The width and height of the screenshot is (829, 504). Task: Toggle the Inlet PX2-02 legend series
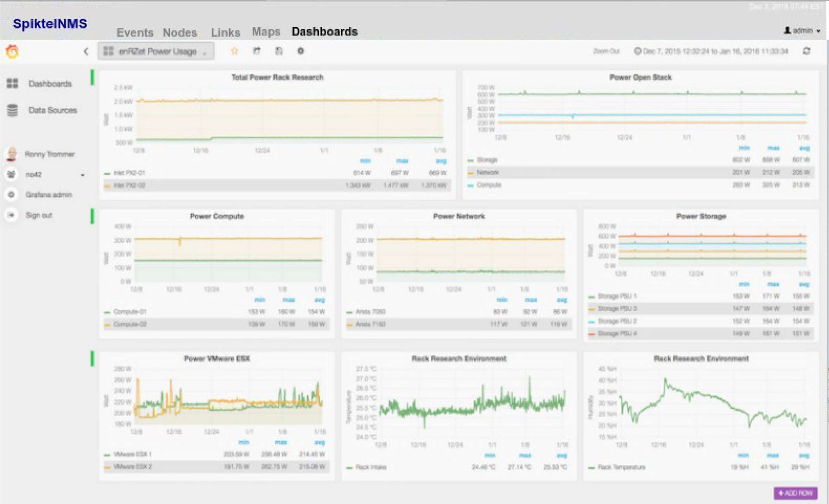tap(129, 185)
